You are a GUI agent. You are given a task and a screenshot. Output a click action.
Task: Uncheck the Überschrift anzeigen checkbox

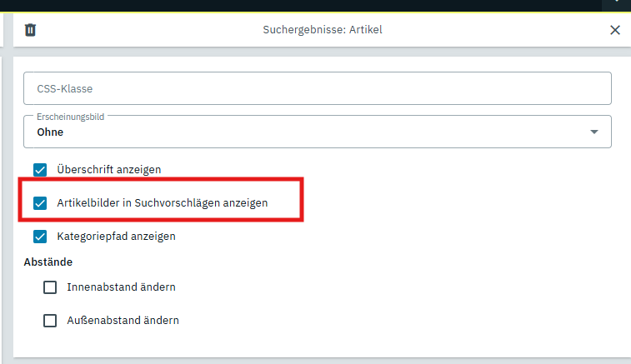click(40, 170)
